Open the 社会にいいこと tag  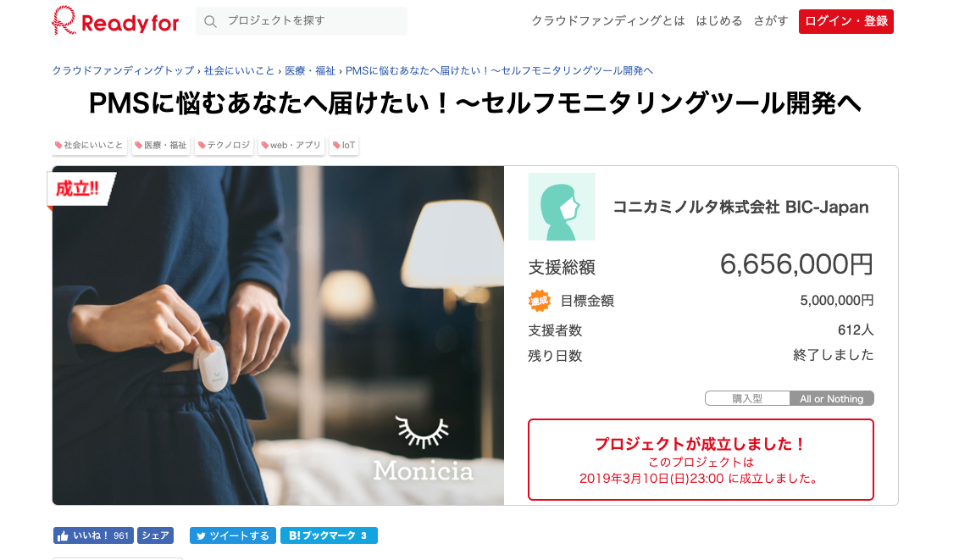pyautogui.click(x=89, y=145)
